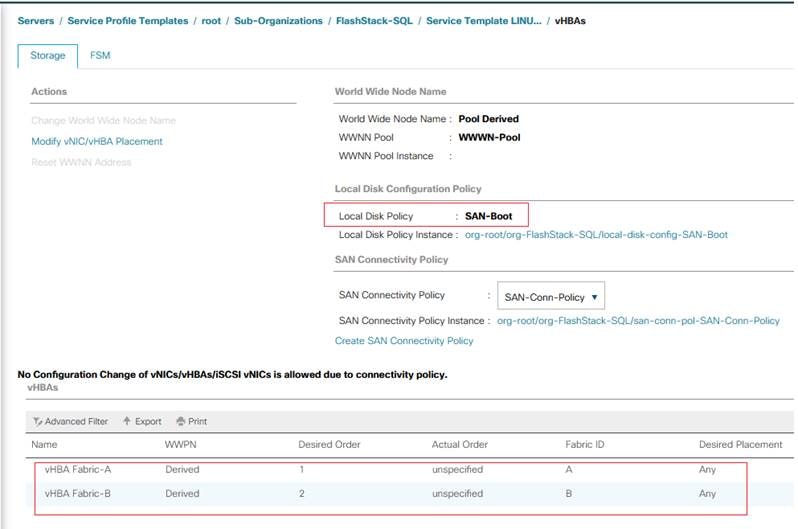Sort by Actual Order column header
The width and height of the screenshot is (798, 529).
[460, 444]
